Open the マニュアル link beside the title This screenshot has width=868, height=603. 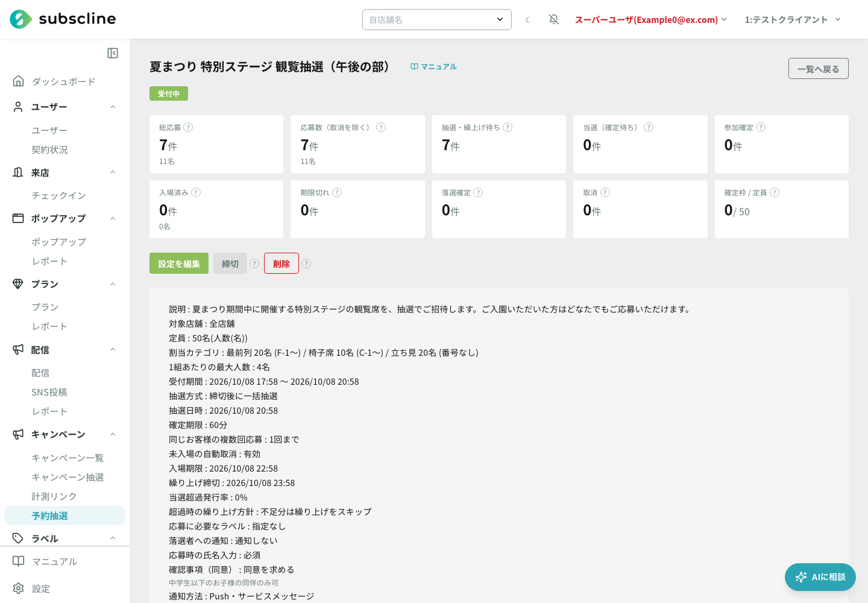(x=433, y=66)
